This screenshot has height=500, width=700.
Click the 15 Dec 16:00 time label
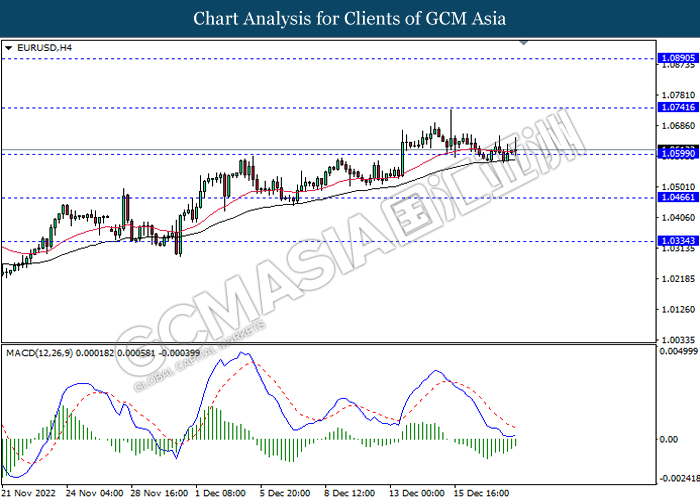[481, 493]
